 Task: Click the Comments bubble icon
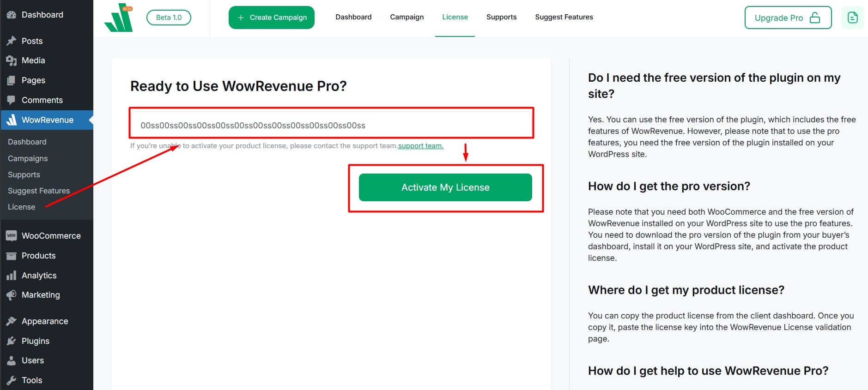tap(12, 100)
